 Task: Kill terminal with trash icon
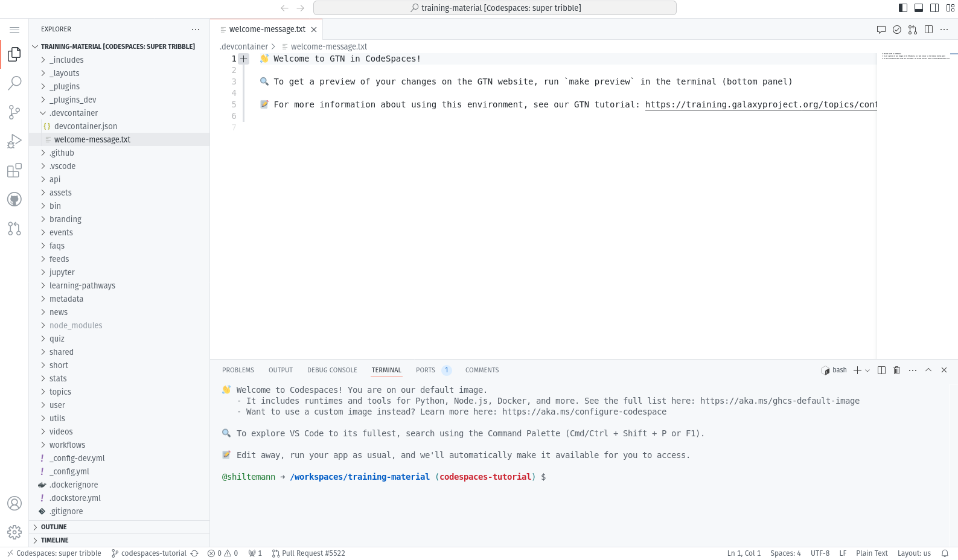(x=897, y=370)
